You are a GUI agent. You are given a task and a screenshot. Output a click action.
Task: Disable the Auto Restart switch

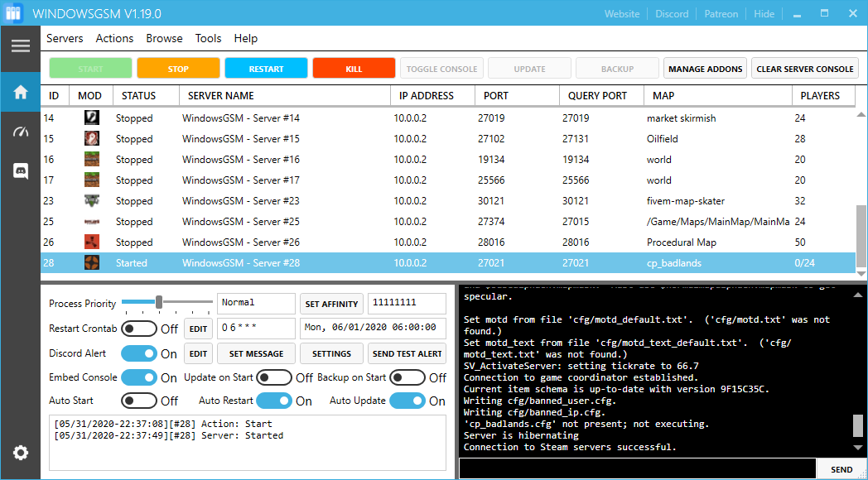(274, 401)
